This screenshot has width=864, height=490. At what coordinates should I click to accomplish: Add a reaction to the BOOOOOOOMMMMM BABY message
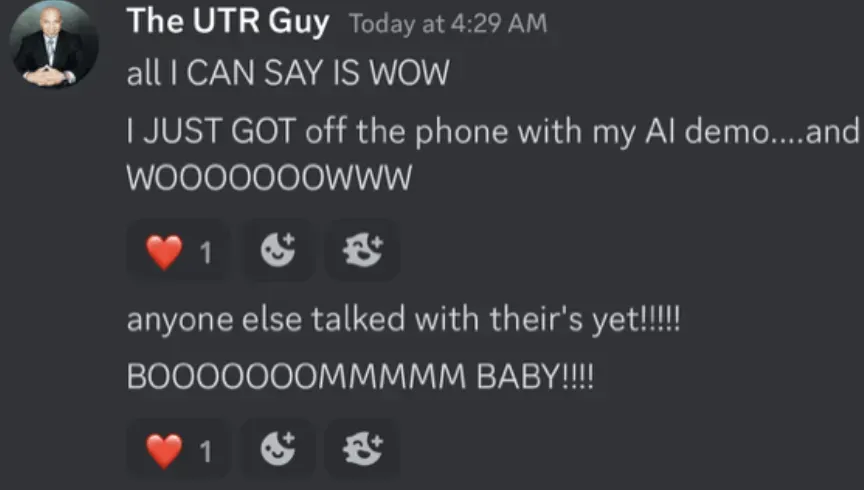pyautogui.click(x=278, y=449)
